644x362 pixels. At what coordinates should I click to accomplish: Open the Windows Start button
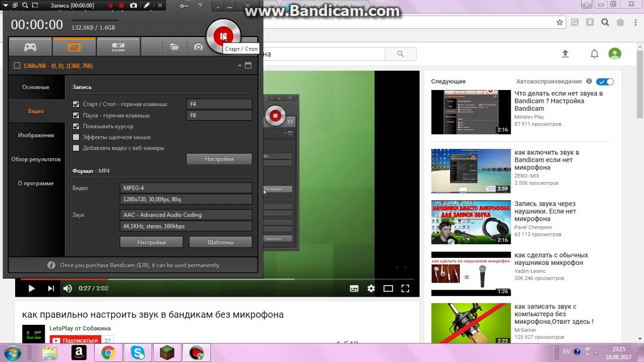click(x=12, y=353)
